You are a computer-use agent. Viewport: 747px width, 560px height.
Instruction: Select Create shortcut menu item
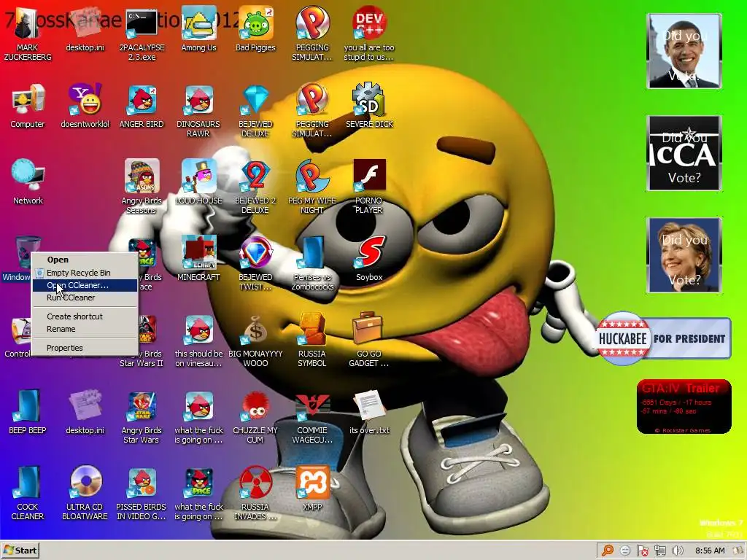point(85,316)
